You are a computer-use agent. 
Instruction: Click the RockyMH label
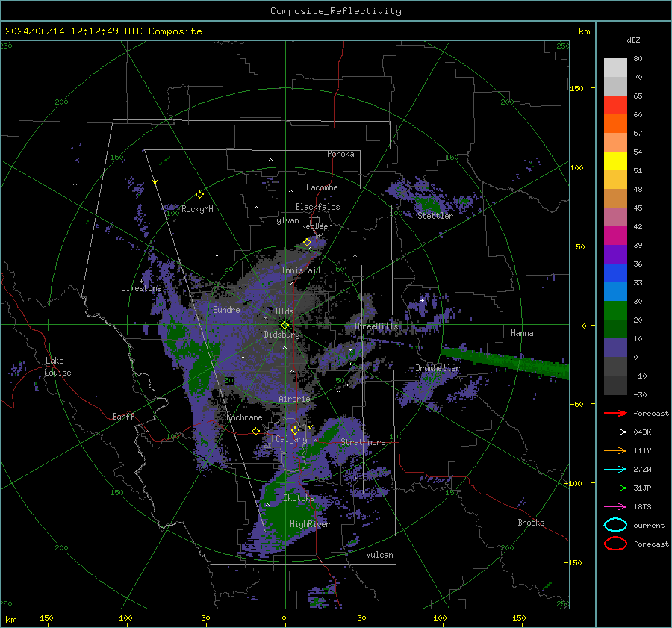click(197, 209)
